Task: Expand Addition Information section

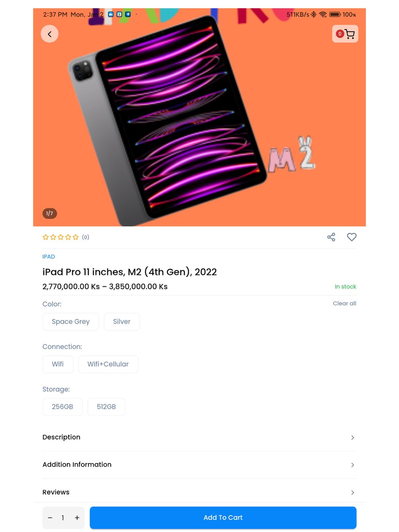Action: point(199,465)
